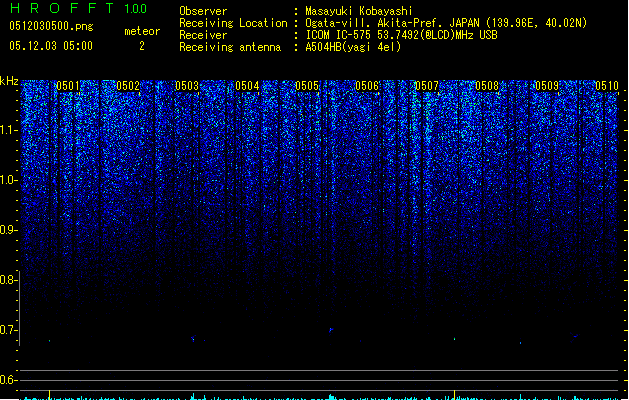Click the HROFFT 1.0.0 title text

coord(78,8)
